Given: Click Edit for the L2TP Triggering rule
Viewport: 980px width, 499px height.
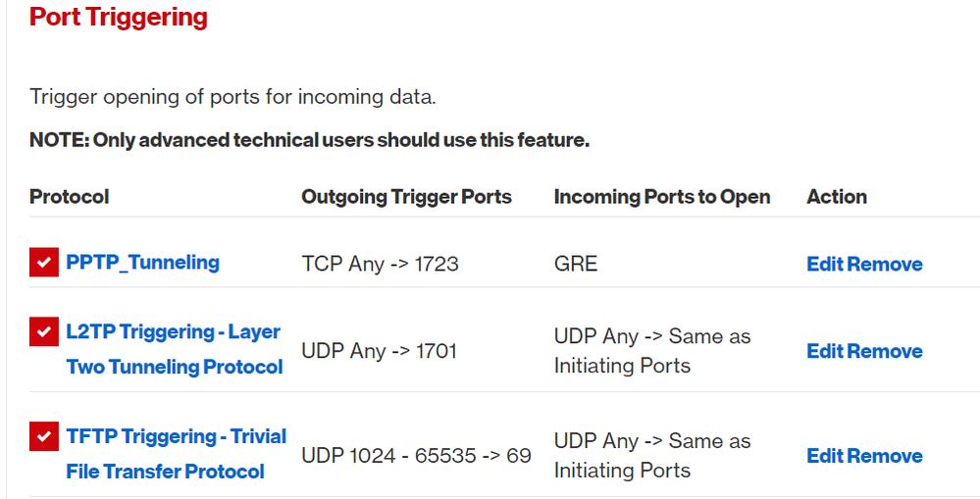Looking at the screenshot, I should pos(825,351).
